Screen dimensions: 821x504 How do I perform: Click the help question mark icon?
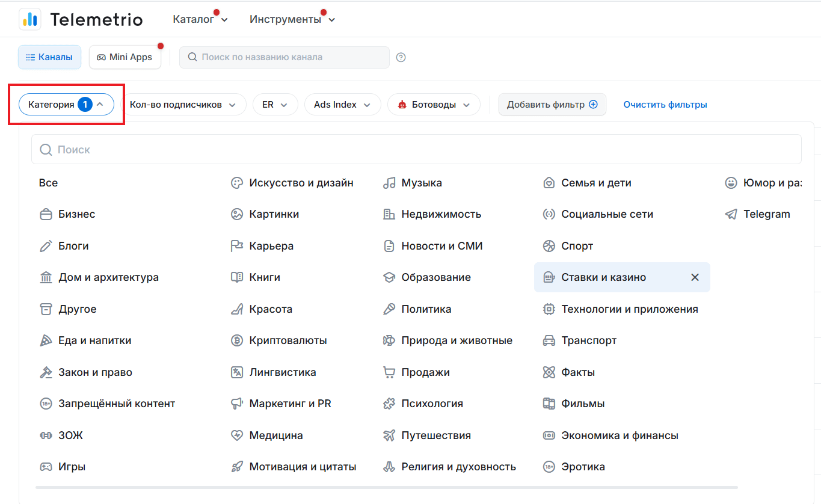point(401,58)
